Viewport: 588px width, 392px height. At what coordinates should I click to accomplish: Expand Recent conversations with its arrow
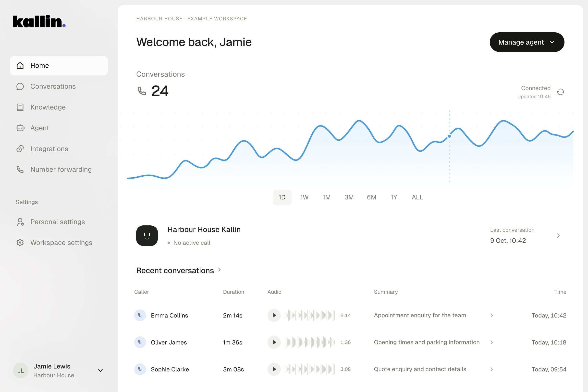(x=219, y=270)
